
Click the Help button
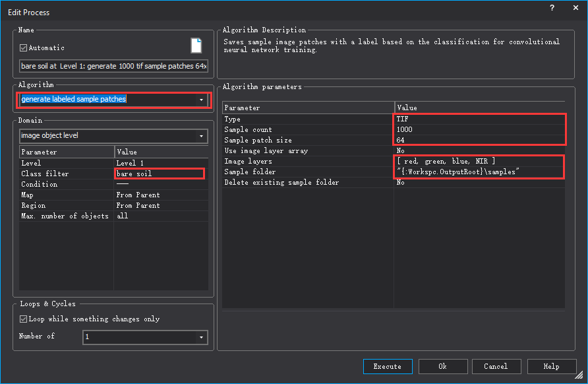tap(551, 366)
